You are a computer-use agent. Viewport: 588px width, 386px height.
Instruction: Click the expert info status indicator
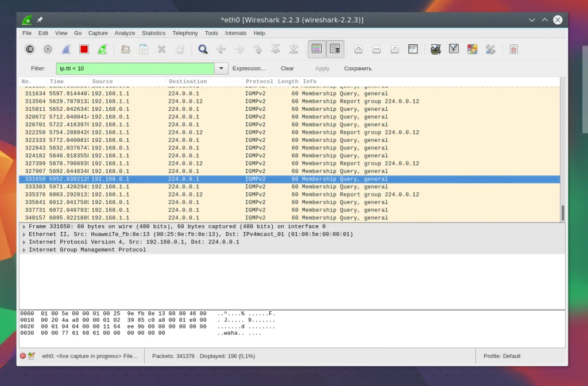point(23,356)
